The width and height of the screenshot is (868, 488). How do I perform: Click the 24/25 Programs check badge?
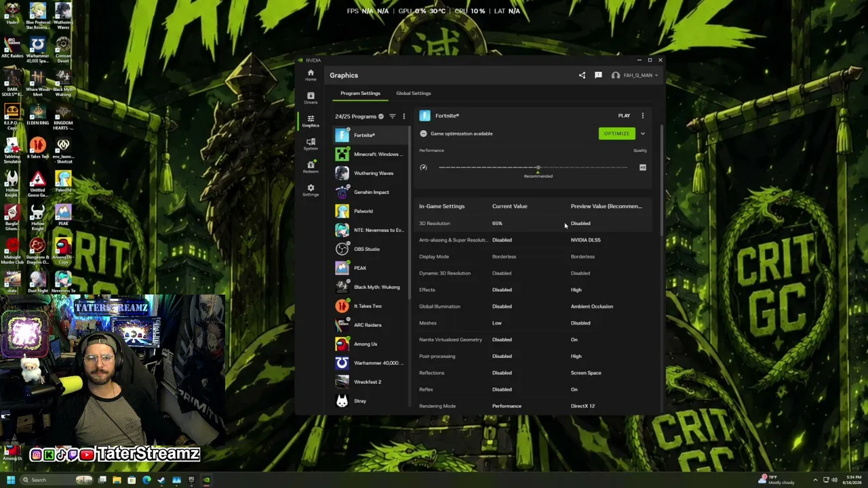point(380,117)
